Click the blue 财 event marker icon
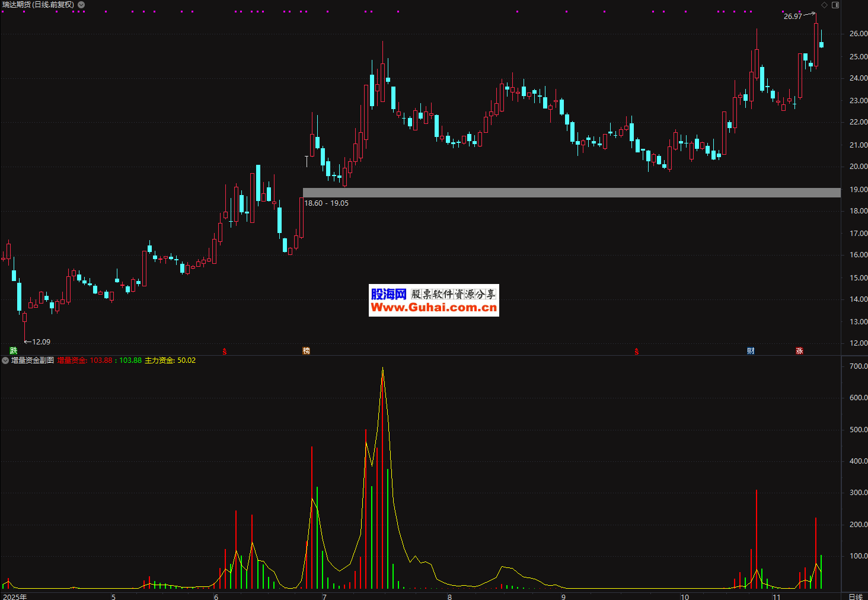Image resolution: width=868 pixels, height=600 pixels. coord(751,351)
